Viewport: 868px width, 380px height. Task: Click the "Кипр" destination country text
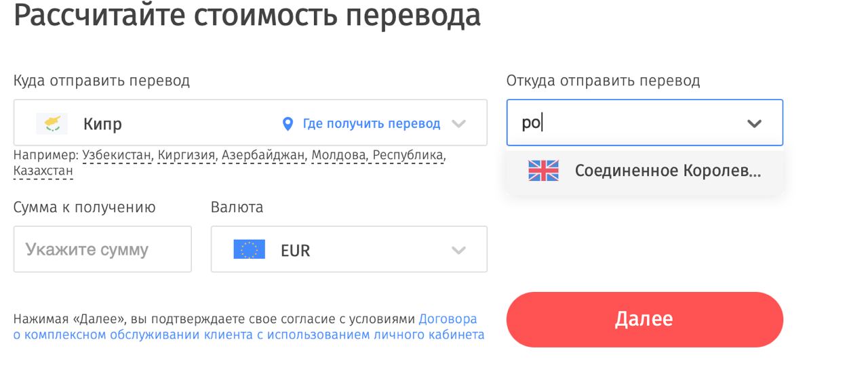(x=102, y=124)
